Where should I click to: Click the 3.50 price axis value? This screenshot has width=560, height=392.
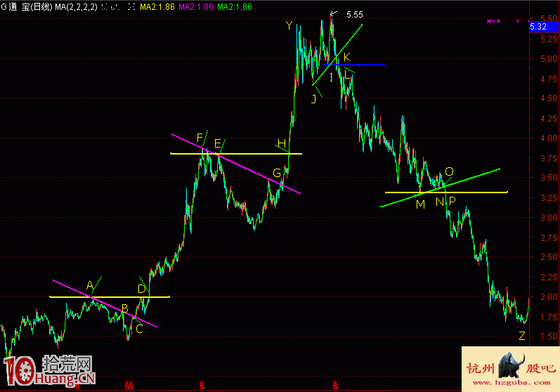(x=549, y=178)
